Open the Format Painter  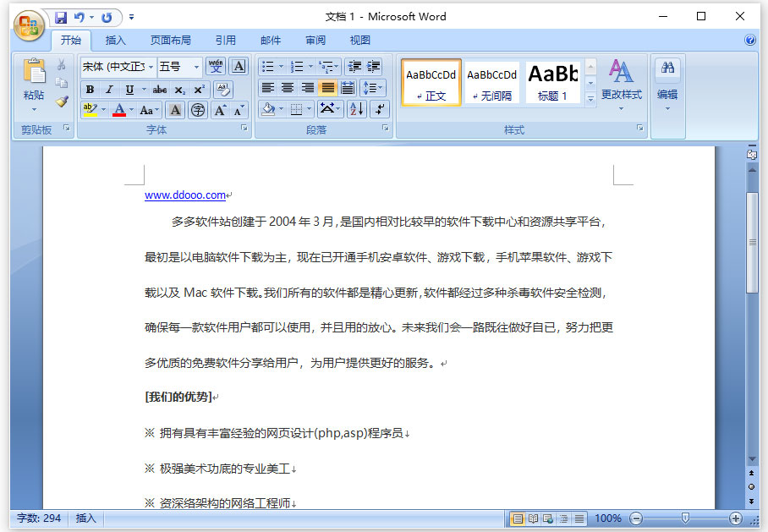62,101
